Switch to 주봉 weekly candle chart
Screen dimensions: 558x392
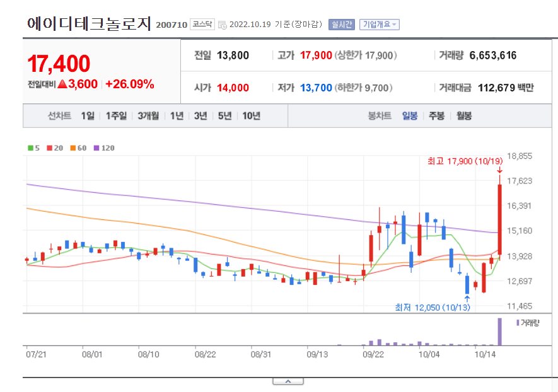click(x=437, y=115)
